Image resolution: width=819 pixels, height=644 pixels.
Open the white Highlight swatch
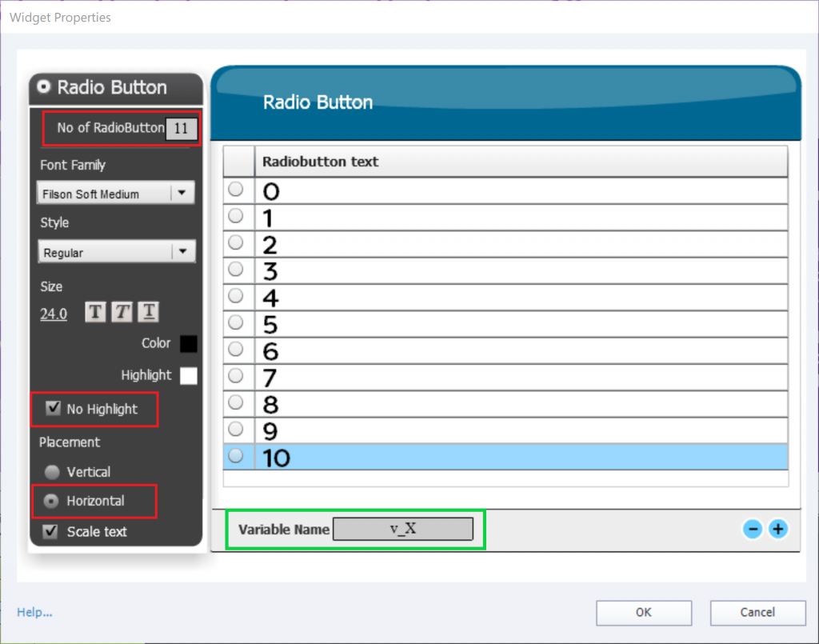[x=189, y=375]
